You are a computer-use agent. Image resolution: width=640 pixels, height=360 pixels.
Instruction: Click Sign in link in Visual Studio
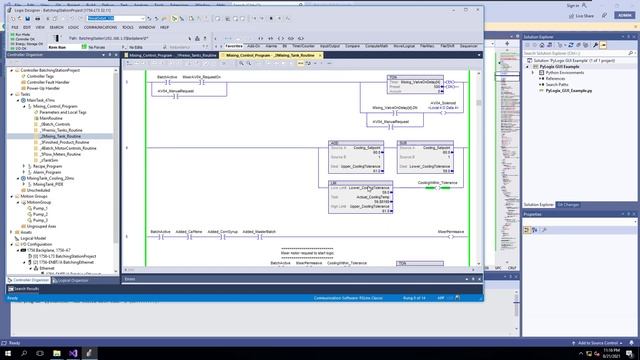pyautogui.click(x=573, y=5)
